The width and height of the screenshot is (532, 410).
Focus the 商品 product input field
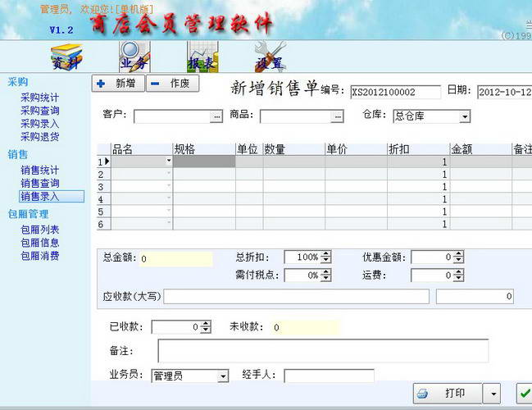point(296,116)
